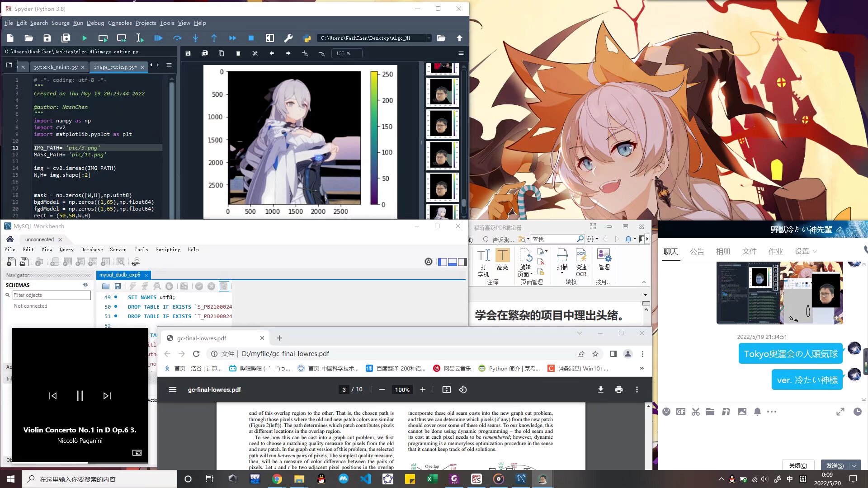
Task: Open the 哔哩哔哩 bookmark in Chrome
Action: 259,368
